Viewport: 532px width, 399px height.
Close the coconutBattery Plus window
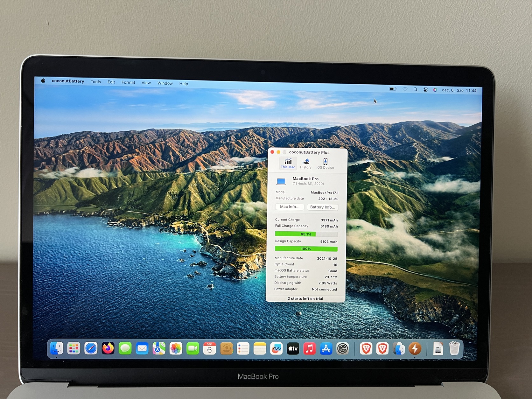click(272, 152)
